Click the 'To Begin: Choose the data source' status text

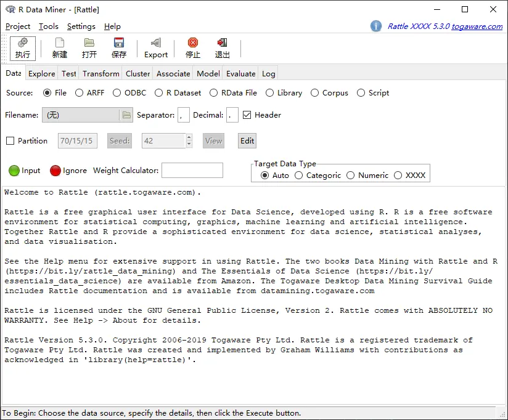(151, 413)
